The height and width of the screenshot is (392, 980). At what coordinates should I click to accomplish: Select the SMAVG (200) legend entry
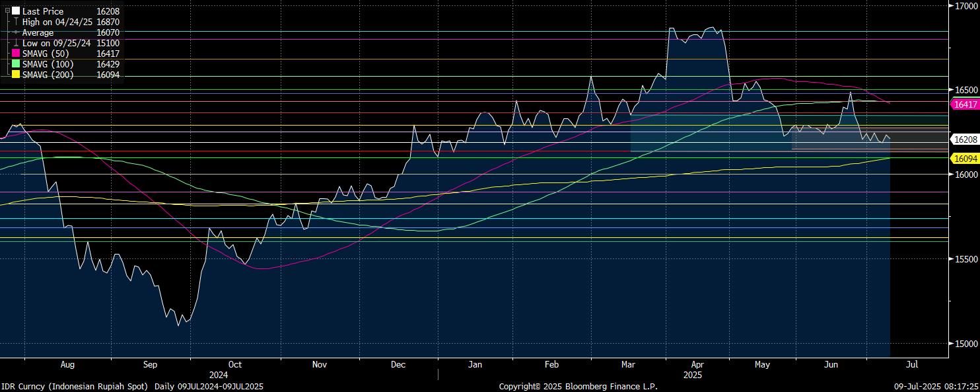pos(48,75)
